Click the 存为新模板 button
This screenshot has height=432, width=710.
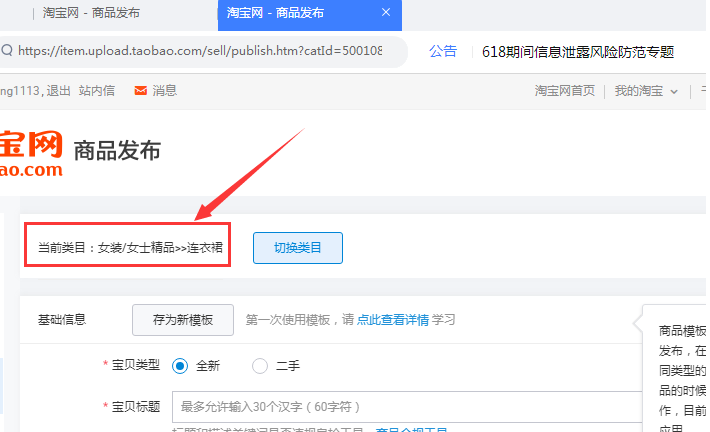click(183, 320)
